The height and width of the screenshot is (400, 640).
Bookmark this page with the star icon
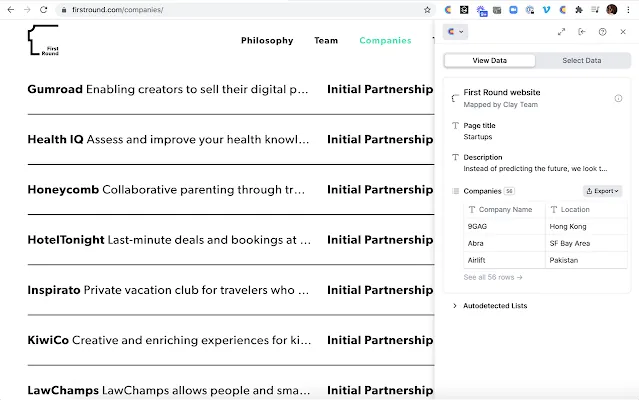click(427, 10)
